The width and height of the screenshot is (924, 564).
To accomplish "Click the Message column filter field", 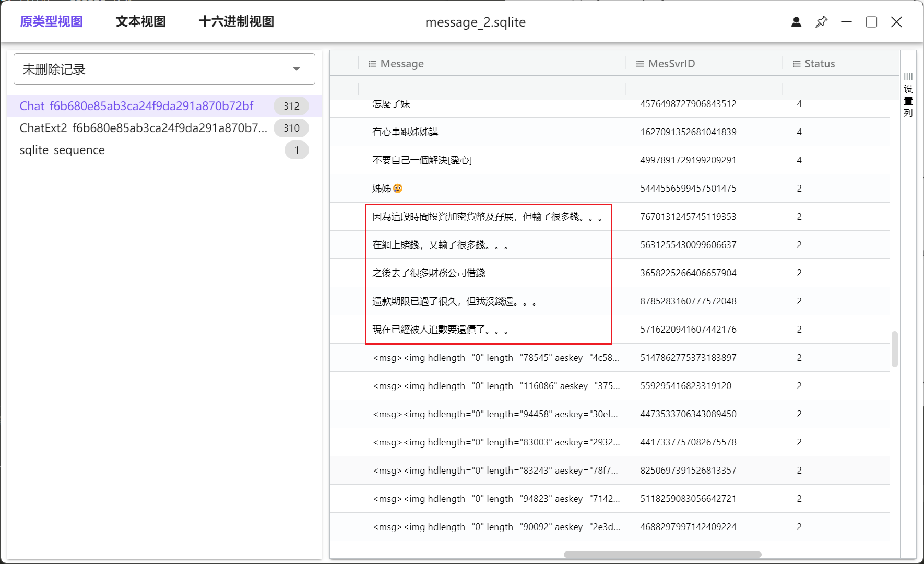I will [x=492, y=88].
